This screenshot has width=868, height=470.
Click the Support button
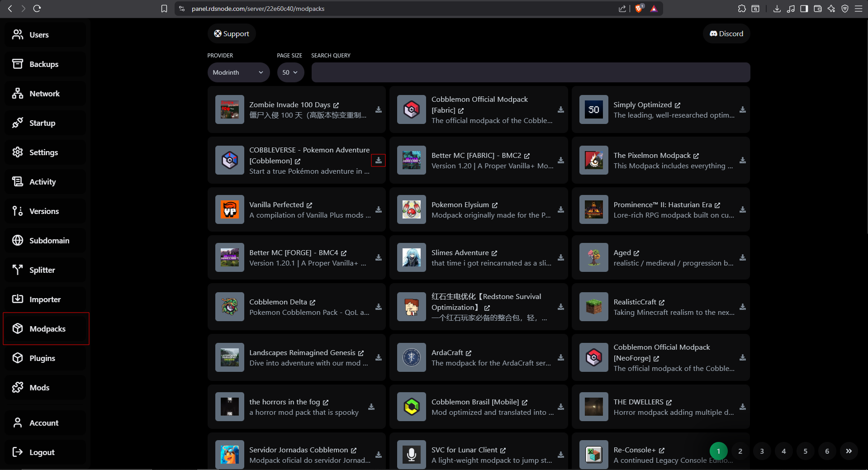(231, 33)
